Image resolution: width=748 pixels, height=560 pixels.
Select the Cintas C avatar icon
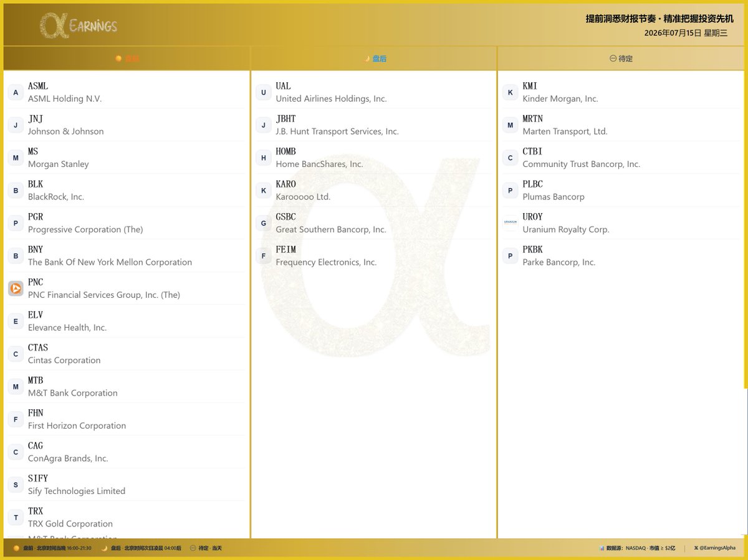click(x=16, y=354)
